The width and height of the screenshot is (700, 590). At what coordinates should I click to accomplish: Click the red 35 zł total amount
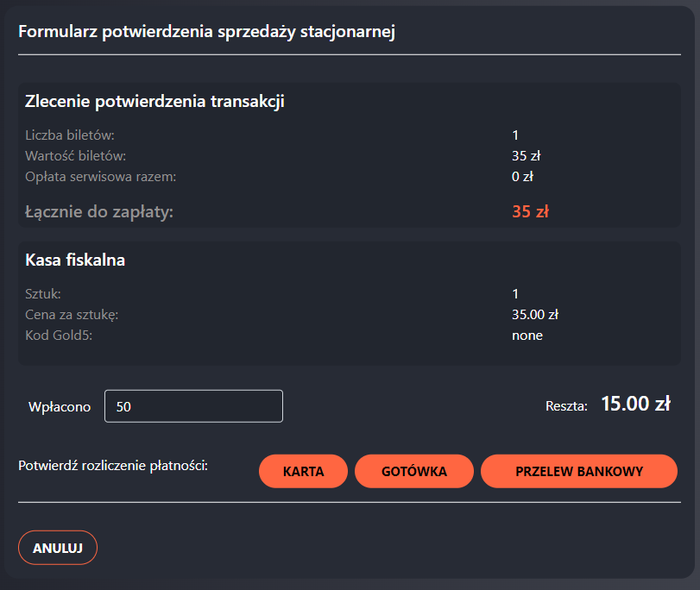tap(530, 211)
